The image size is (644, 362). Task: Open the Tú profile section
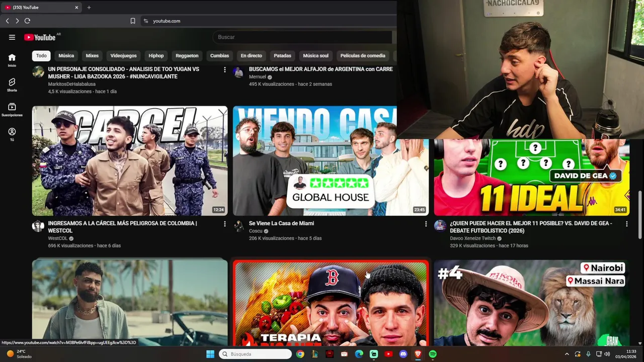[x=12, y=135]
